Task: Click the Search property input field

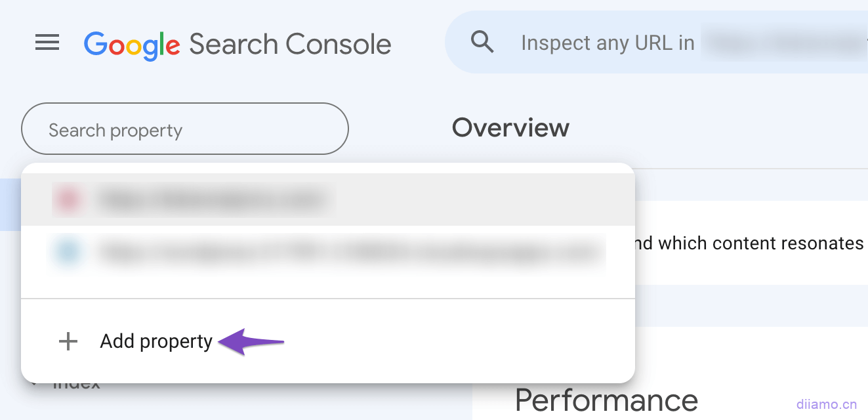Action: click(184, 129)
